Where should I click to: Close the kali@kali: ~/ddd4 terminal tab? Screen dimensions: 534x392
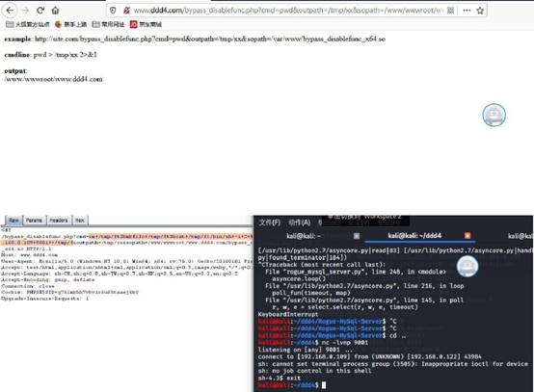click(467, 235)
